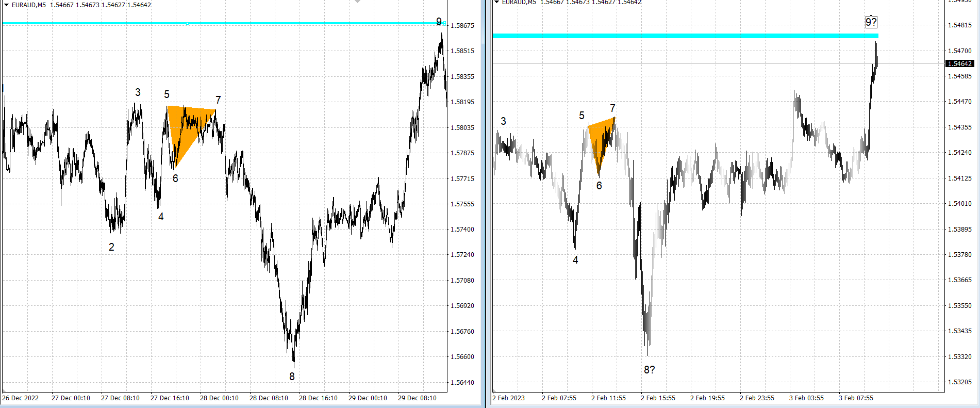
Task: Click price level 1.56600 on left axis
Action: point(462,356)
